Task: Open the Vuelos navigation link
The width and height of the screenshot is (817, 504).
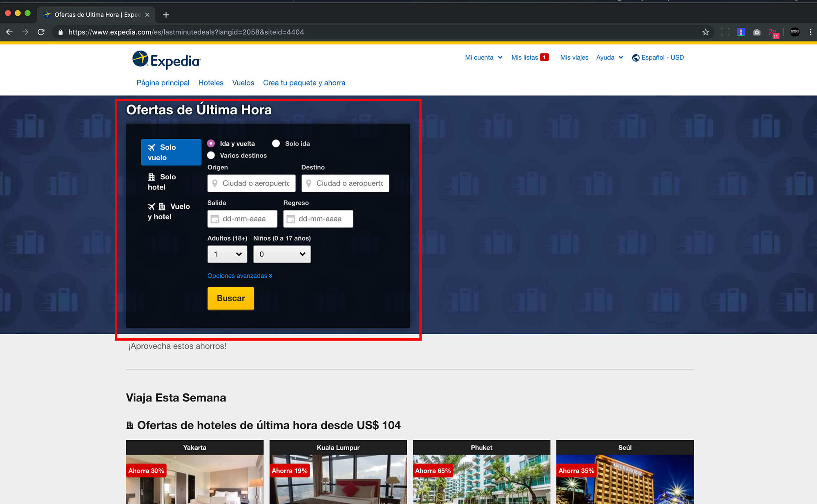Action: (243, 83)
